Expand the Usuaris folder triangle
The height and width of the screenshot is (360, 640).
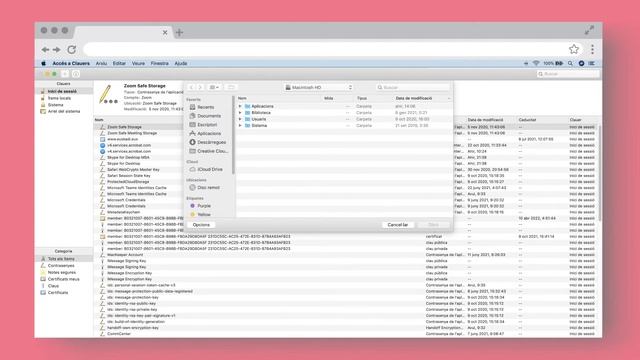[240, 119]
